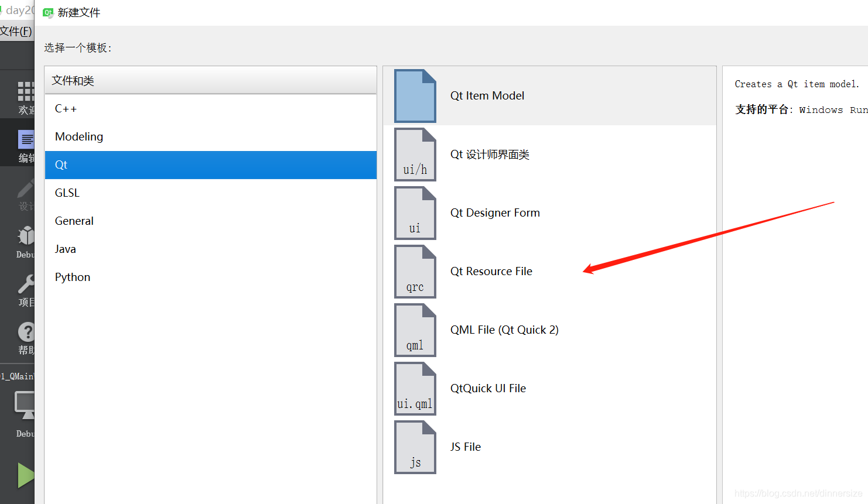The width and height of the screenshot is (868, 504).
Task: Choose Qt 设计师界面类 template
Action: coord(549,155)
